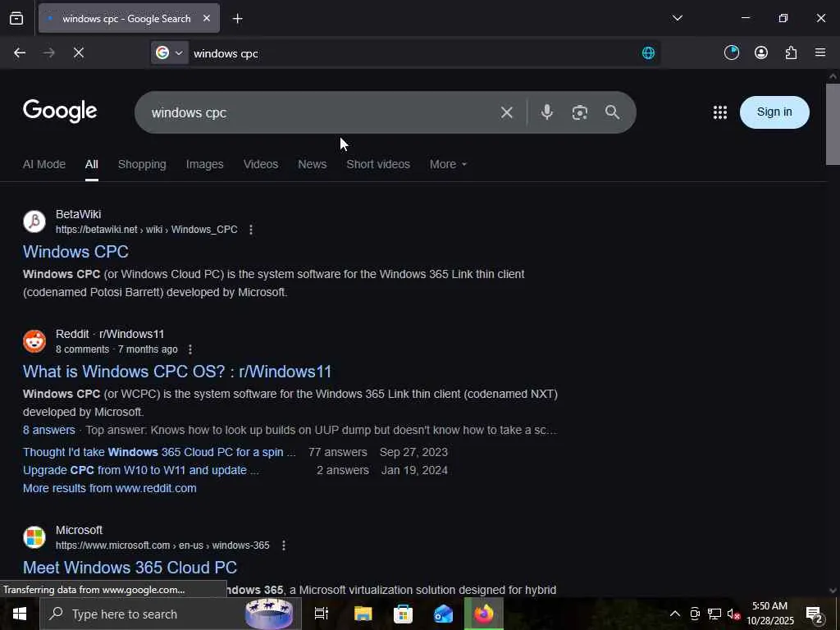The image size is (840, 630).
Task: Click the Firefox taskbar icon
Action: point(484,614)
